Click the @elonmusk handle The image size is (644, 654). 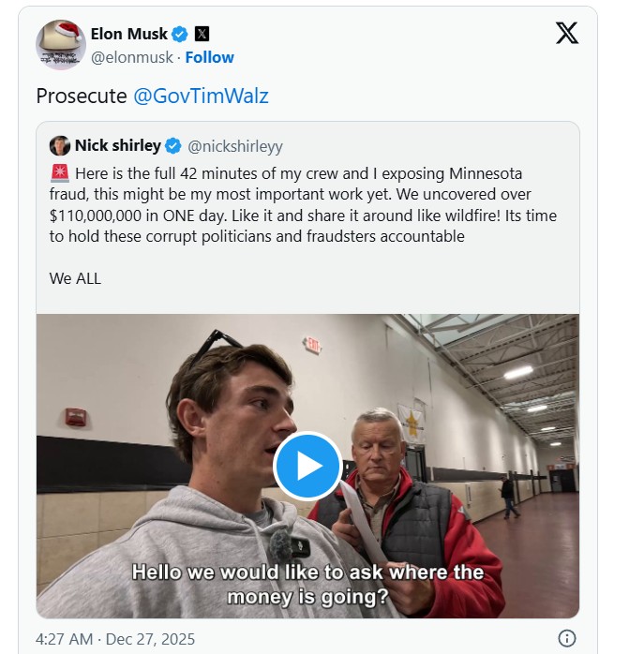pyautogui.click(x=131, y=57)
